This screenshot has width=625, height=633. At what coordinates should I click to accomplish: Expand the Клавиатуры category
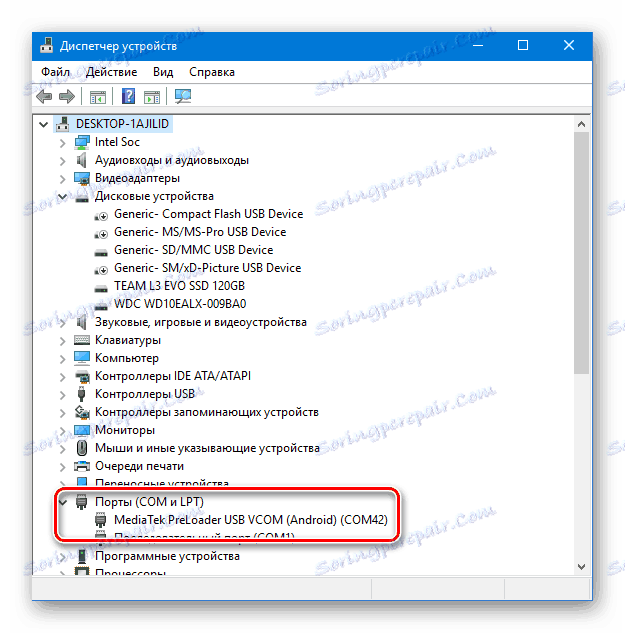[x=63, y=341]
